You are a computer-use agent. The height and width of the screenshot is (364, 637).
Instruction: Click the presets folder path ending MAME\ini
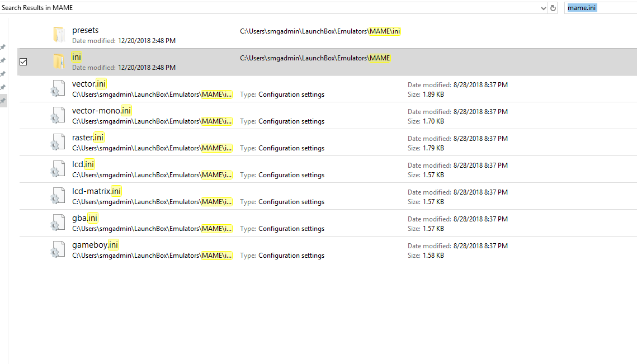point(320,31)
